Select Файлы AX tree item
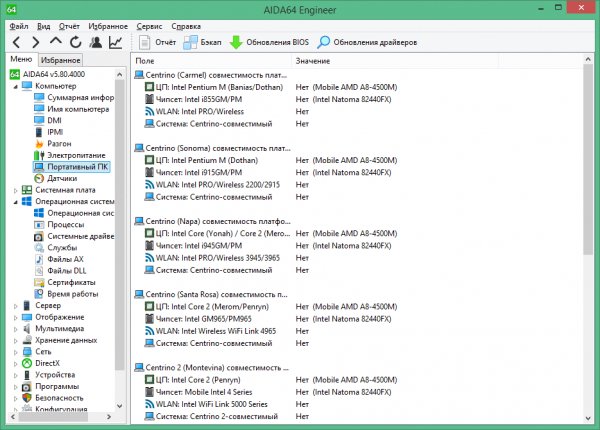Screen dimensions: 600x430 [59, 259]
